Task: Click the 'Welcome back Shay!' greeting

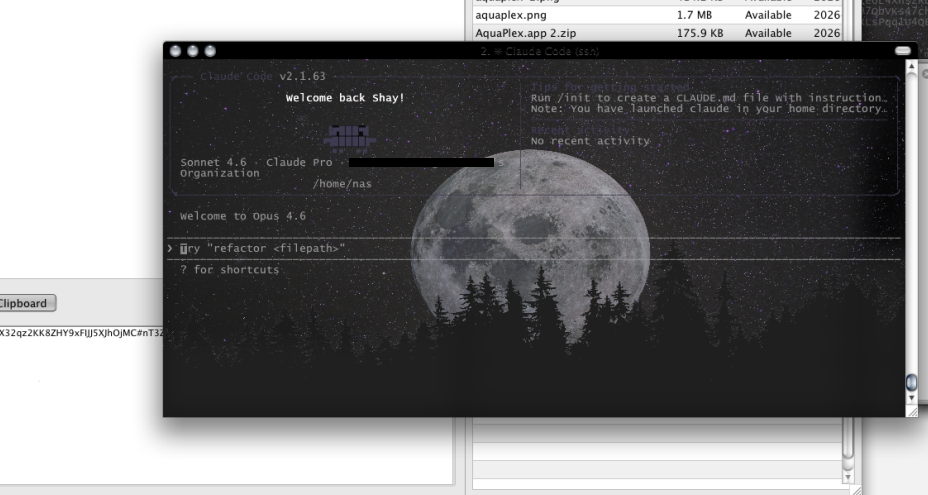Action: [345, 98]
